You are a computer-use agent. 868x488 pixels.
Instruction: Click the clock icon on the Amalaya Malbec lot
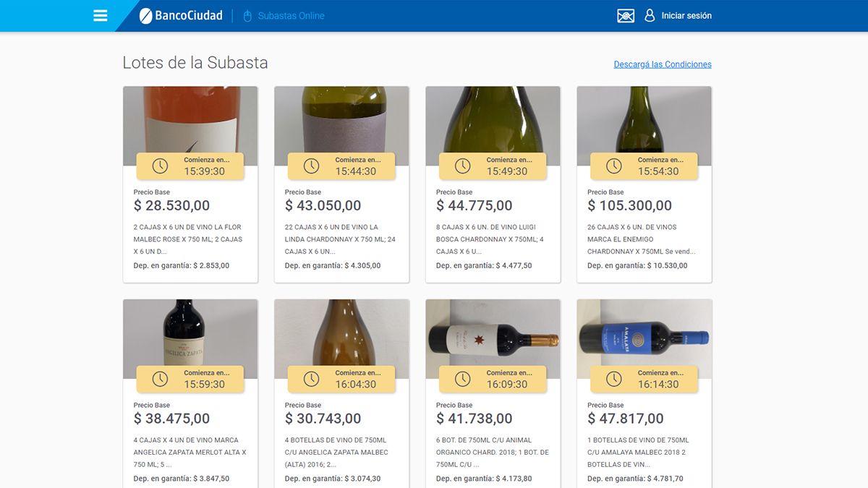613,378
